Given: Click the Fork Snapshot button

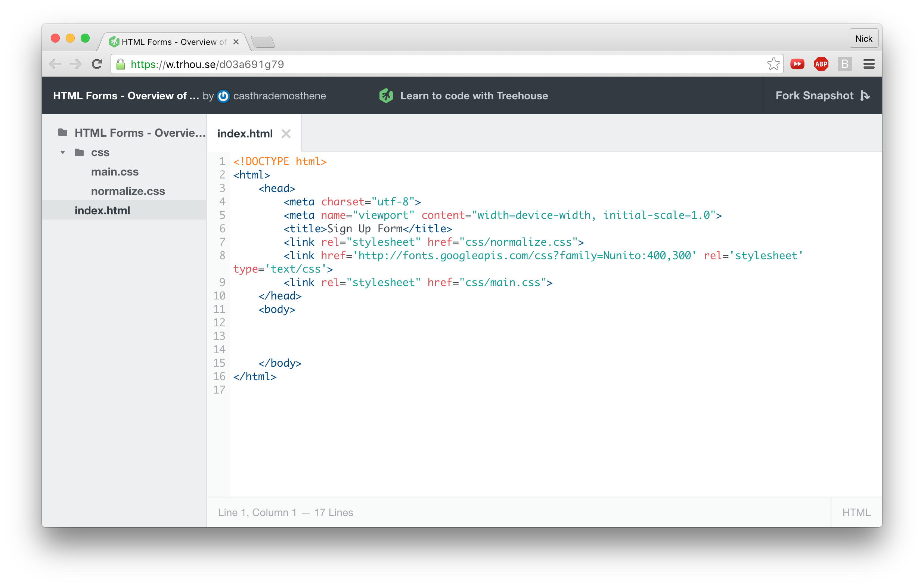Looking at the screenshot, I should [x=814, y=96].
